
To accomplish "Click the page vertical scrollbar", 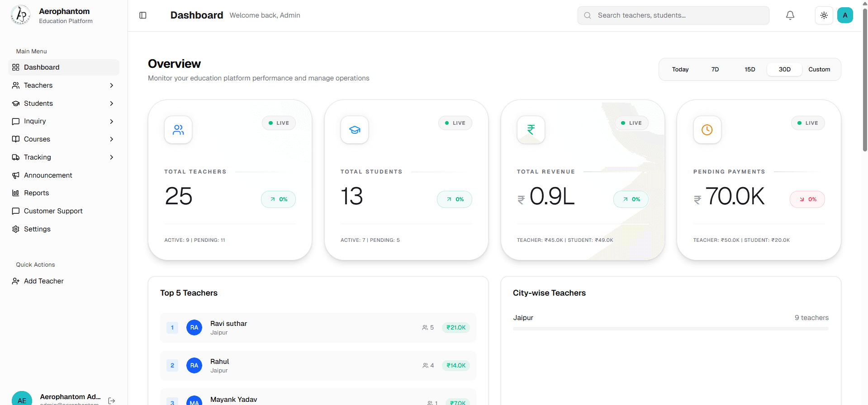I will tap(865, 81).
